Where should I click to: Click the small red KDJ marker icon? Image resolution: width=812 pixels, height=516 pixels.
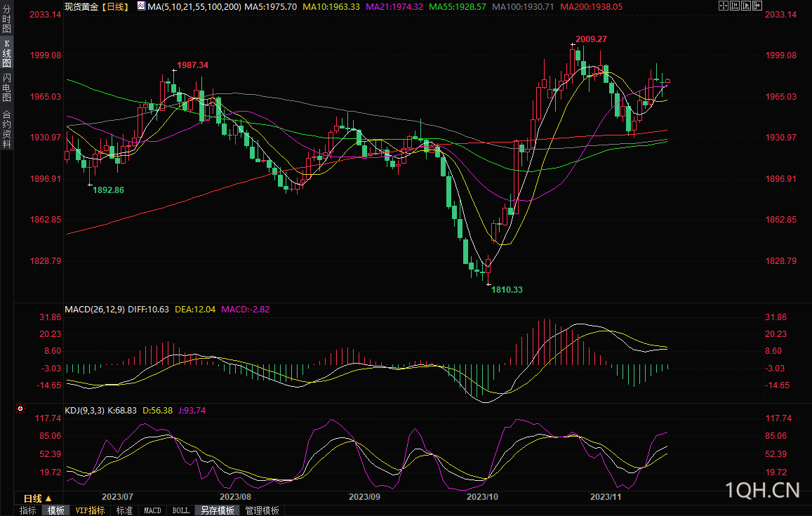pyautogui.click(x=20, y=408)
